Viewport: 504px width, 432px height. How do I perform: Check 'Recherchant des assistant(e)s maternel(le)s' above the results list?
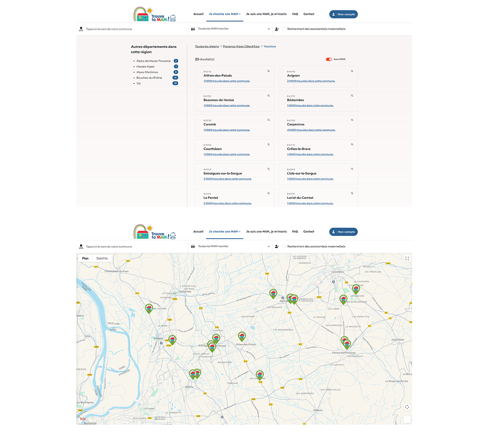tap(284, 29)
